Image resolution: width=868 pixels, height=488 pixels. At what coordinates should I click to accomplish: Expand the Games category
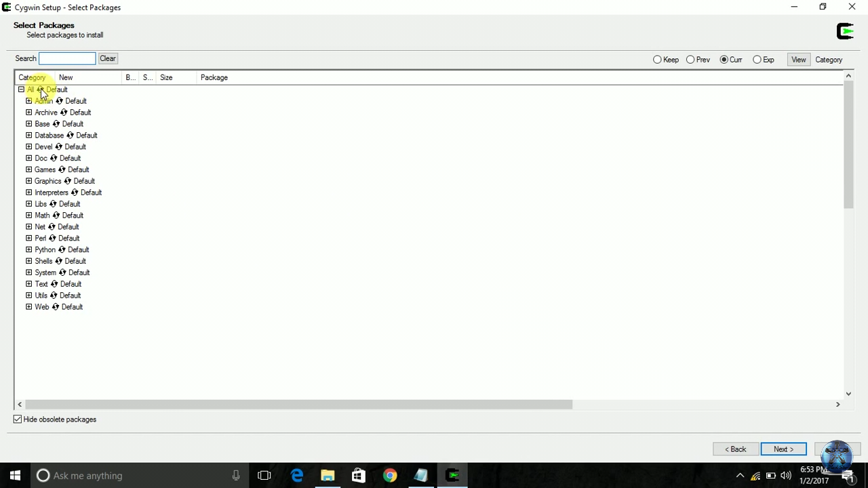tap(28, 170)
